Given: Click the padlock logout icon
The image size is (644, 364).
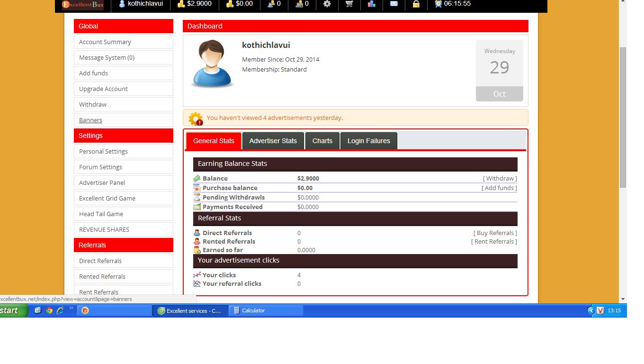Looking at the screenshot, I should coord(416,4).
